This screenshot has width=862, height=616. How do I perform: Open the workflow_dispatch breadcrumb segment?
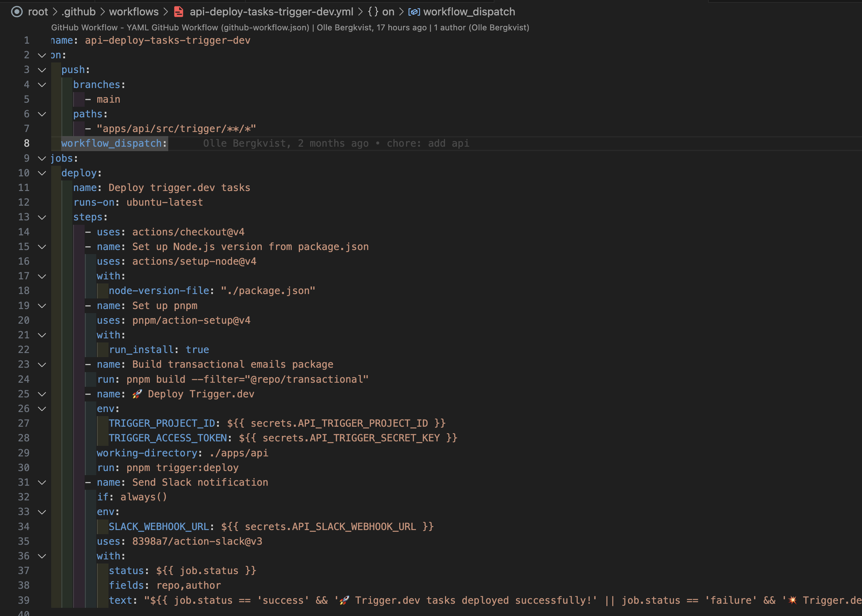click(x=469, y=12)
